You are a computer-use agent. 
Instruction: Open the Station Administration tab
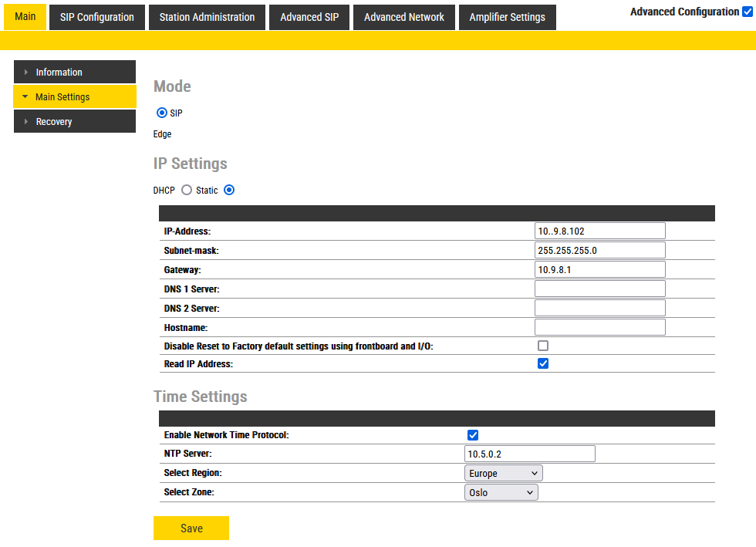coord(207,17)
